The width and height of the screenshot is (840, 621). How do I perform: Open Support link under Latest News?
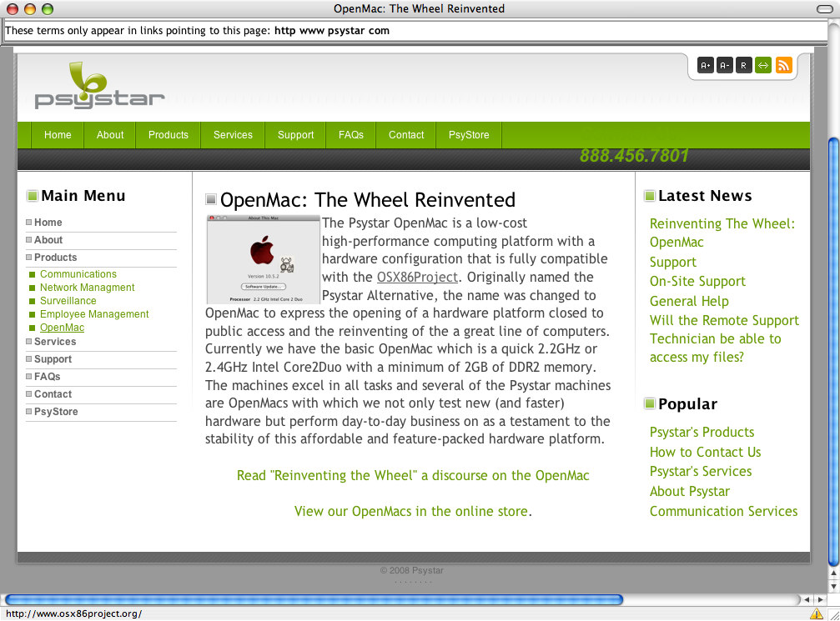(673, 263)
